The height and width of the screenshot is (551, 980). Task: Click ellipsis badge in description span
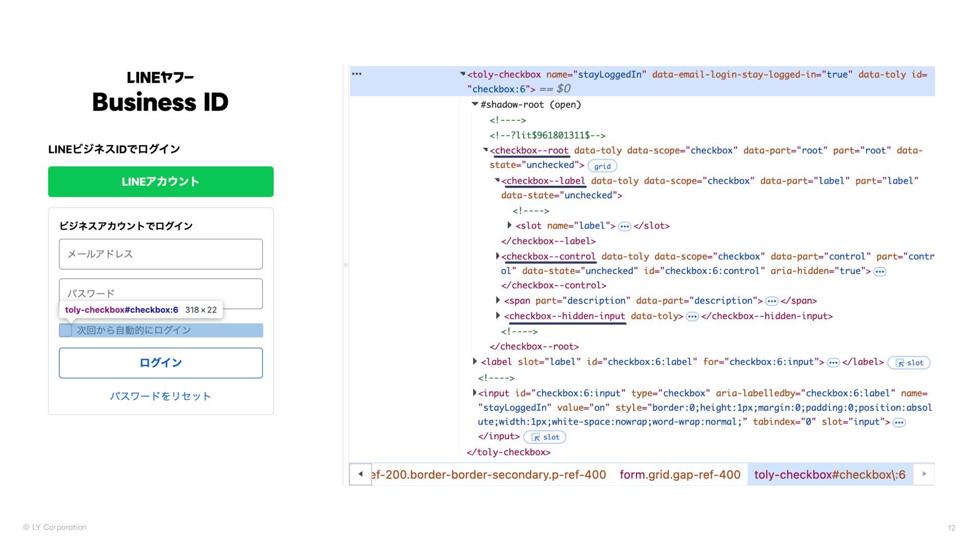tap(771, 302)
